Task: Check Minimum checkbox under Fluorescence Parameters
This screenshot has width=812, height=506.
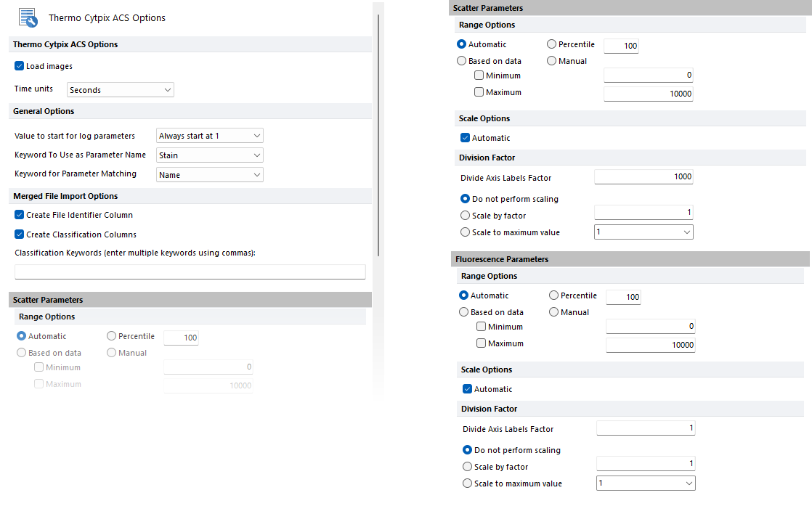Action: click(x=481, y=327)
